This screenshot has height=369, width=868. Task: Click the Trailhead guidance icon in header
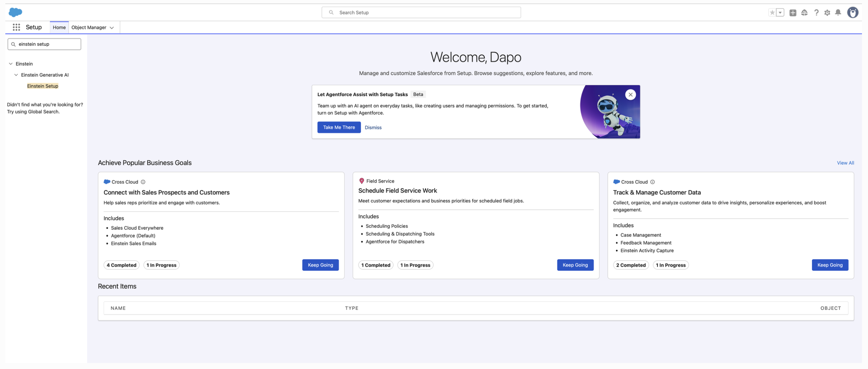(x=804, y=12)
